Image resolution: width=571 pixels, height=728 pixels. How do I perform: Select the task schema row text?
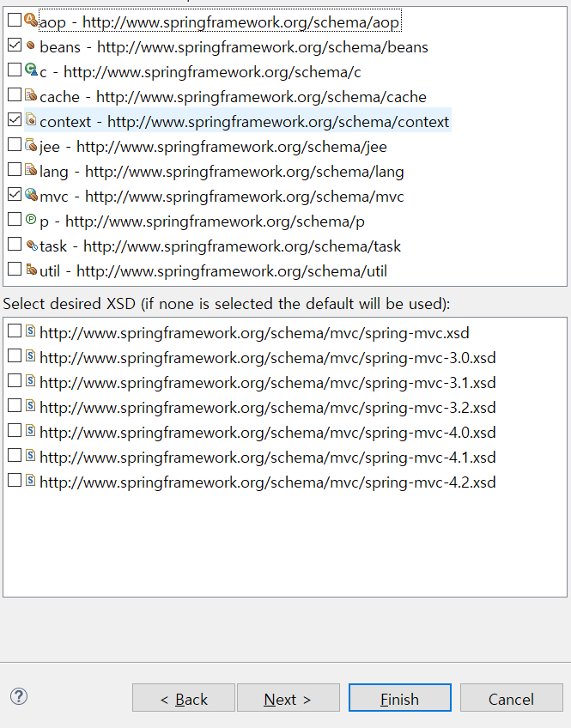[x=220, y=246]
